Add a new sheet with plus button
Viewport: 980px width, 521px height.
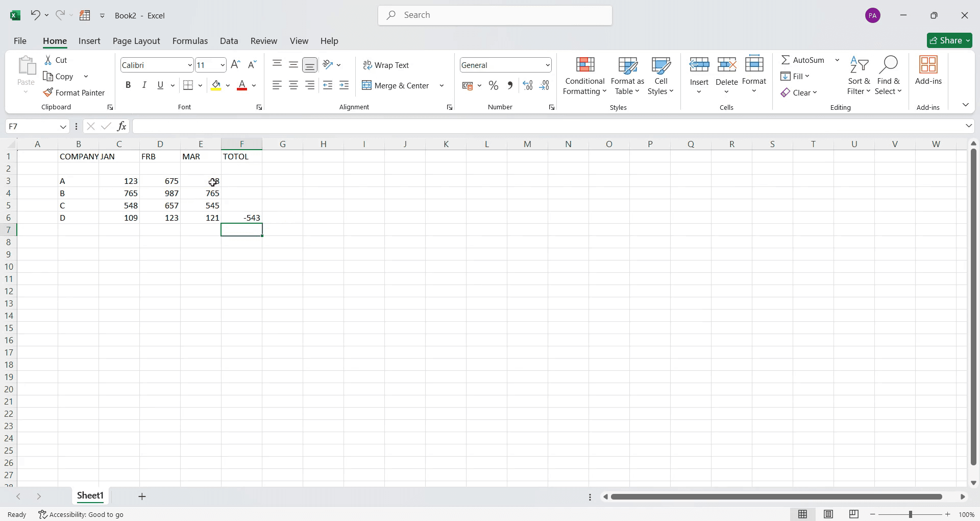tap(142, 496)
